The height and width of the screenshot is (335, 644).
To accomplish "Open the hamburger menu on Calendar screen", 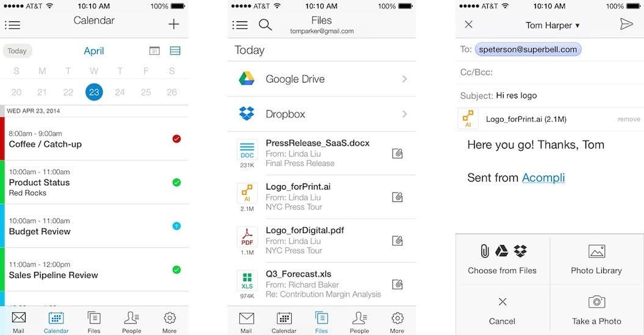I will point(12,25).
